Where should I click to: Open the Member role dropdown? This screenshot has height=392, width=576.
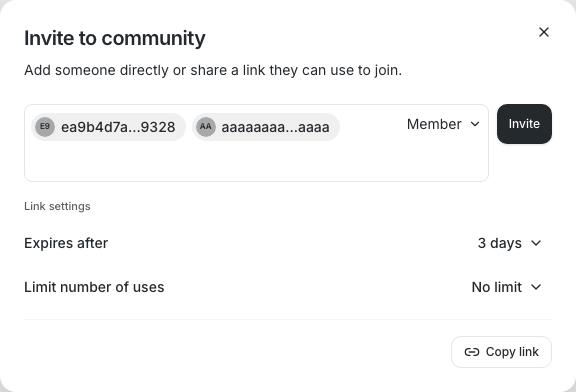pos(443,124)
